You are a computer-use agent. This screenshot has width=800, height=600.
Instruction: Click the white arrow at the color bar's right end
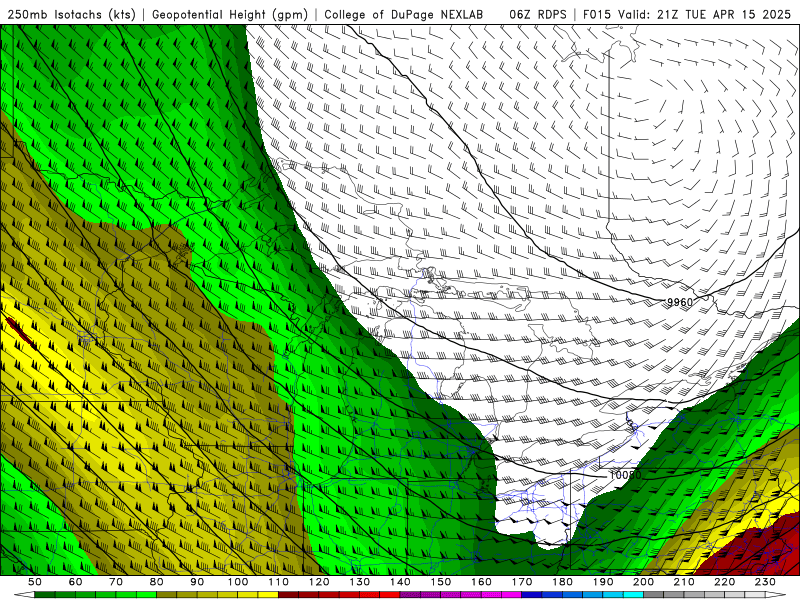tap(776, 594)
